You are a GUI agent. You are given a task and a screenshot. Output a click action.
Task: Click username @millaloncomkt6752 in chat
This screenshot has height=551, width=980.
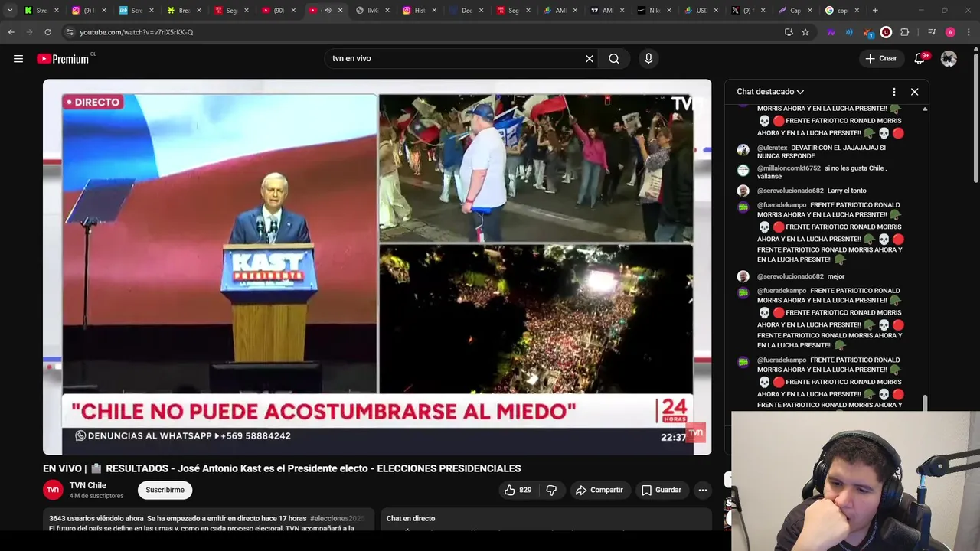coord(789,168)
